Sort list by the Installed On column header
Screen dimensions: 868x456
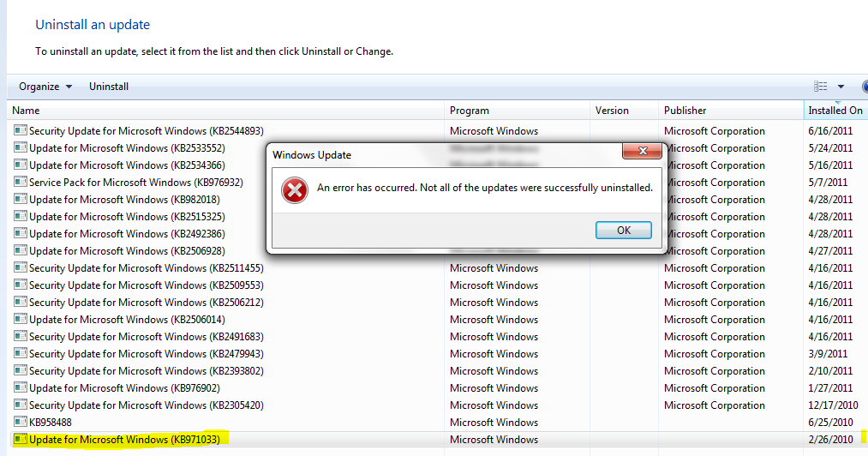(835, 111)
